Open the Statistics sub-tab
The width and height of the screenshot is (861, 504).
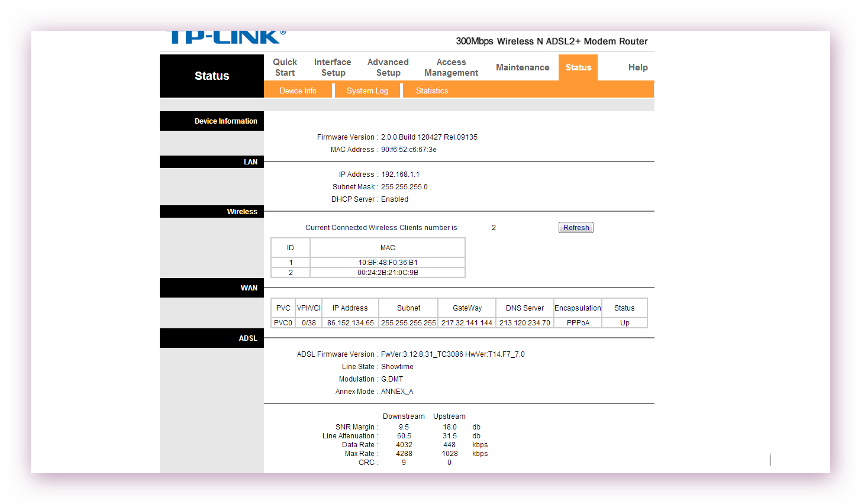click(x=431, y=91)
